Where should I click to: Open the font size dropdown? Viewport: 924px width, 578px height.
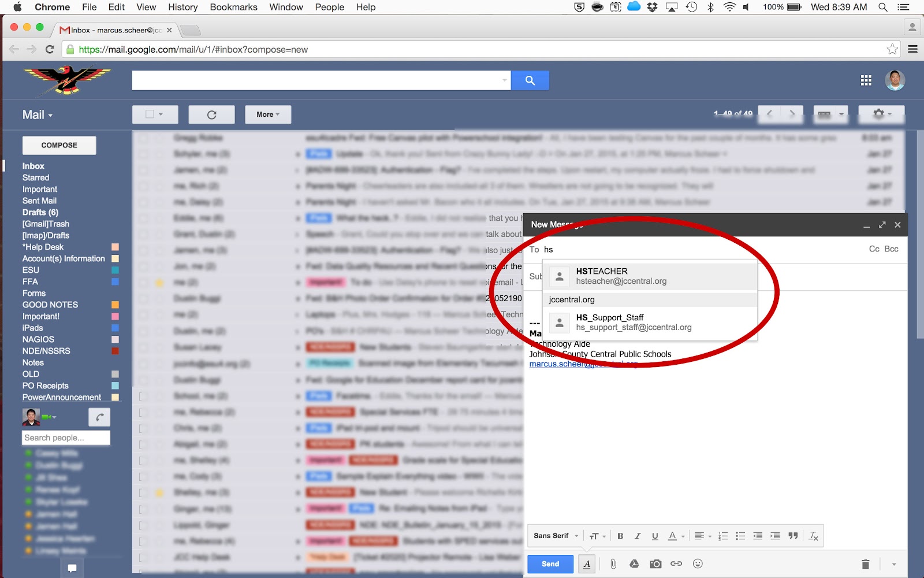597,536
